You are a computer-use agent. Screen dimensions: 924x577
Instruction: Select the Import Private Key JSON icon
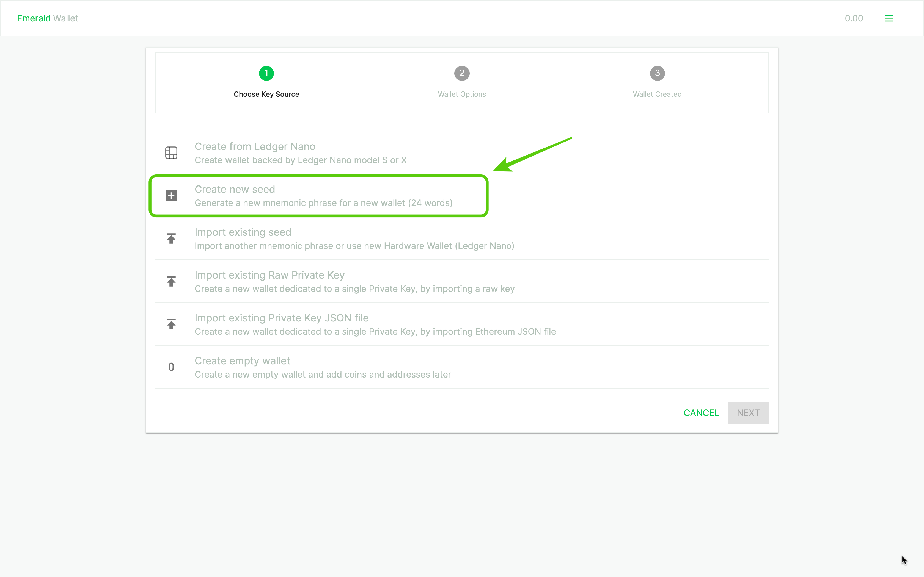172,324
